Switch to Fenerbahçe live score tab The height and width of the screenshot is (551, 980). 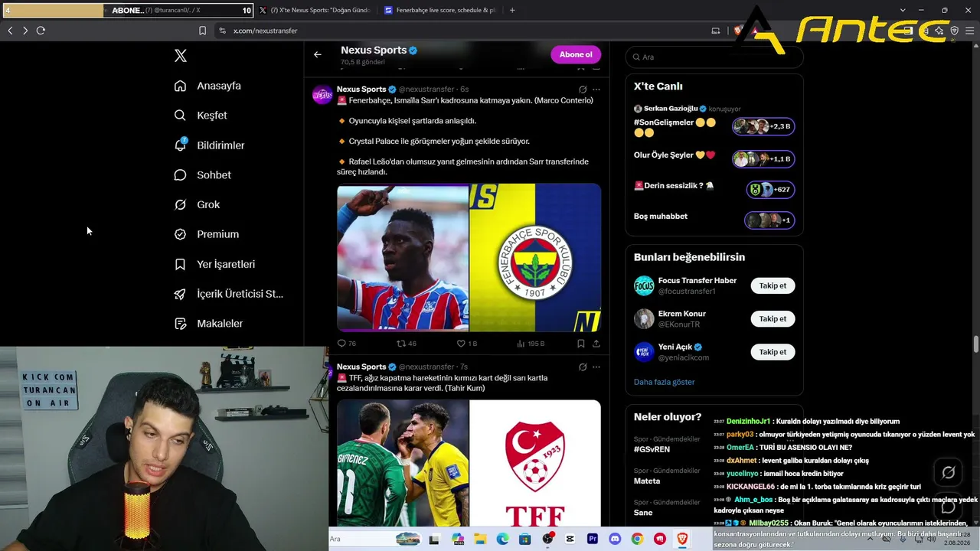coord(440,11)
